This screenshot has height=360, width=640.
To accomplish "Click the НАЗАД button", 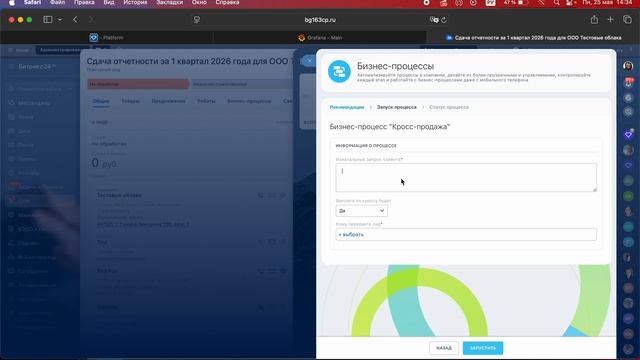I will (x=444, y=348).
